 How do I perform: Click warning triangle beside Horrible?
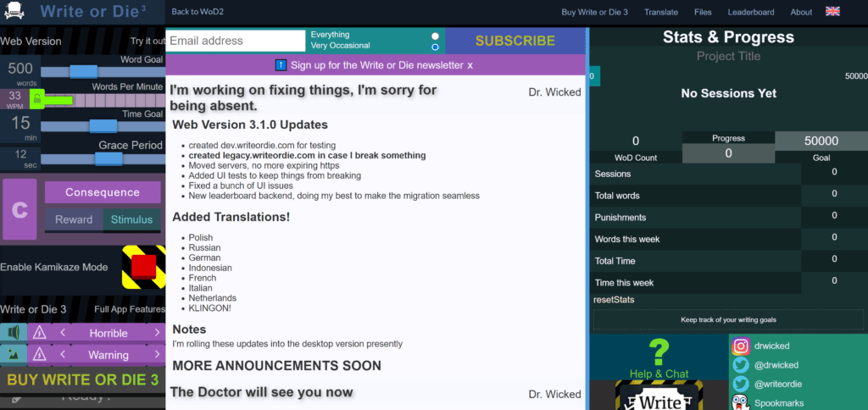39,333
